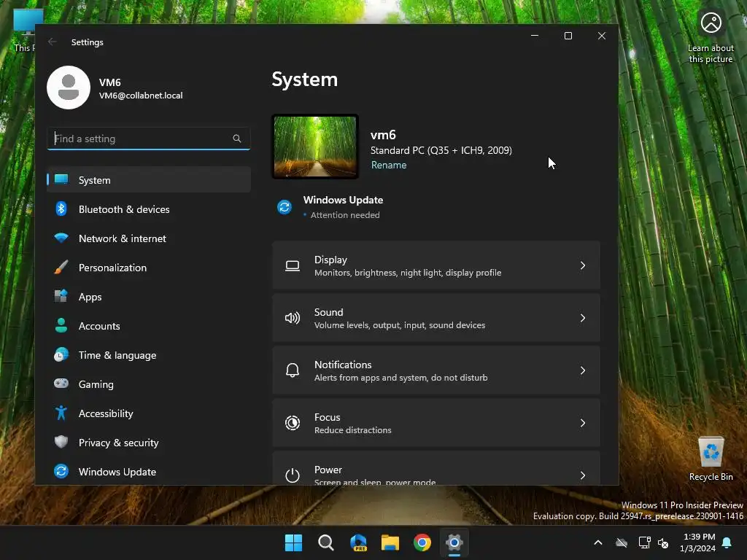Expand Display settings chevron
747x560 pixels.
[x=583, y=265]
